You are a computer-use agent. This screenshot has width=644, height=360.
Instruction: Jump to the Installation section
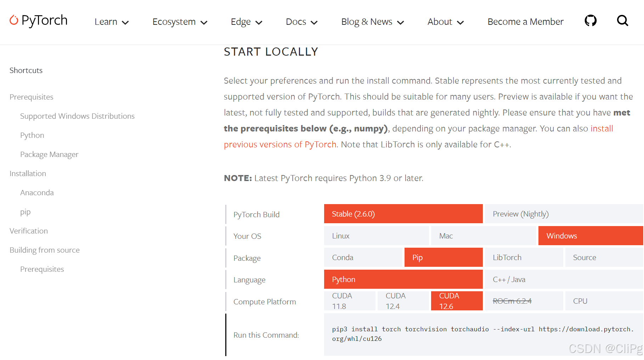[x=28, y=174]
